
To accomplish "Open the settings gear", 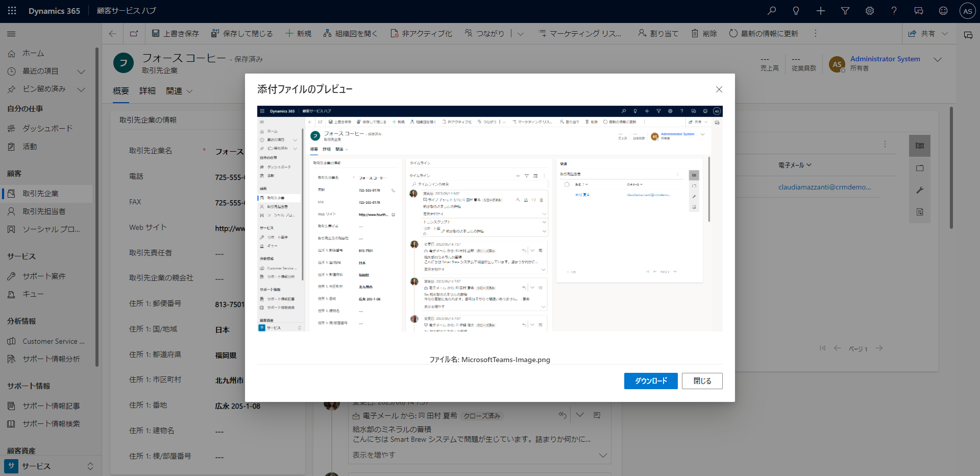I will (x=869, y=11).
